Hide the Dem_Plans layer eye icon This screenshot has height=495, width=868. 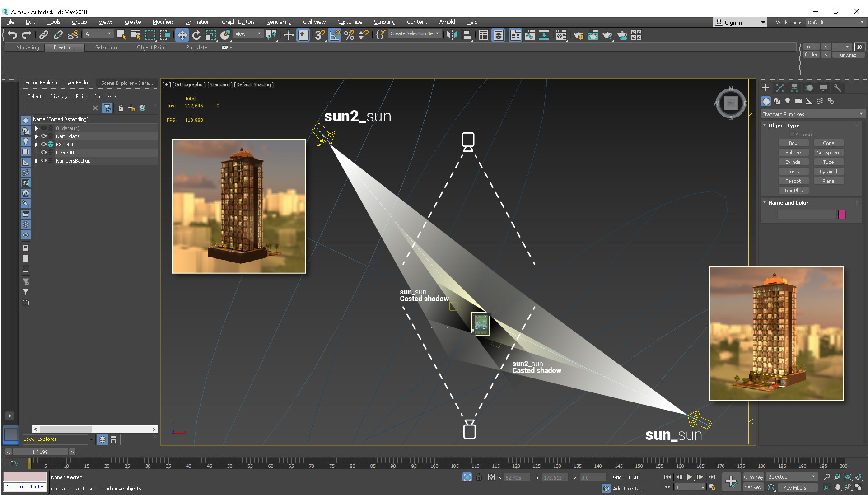[x=44, y=136]
